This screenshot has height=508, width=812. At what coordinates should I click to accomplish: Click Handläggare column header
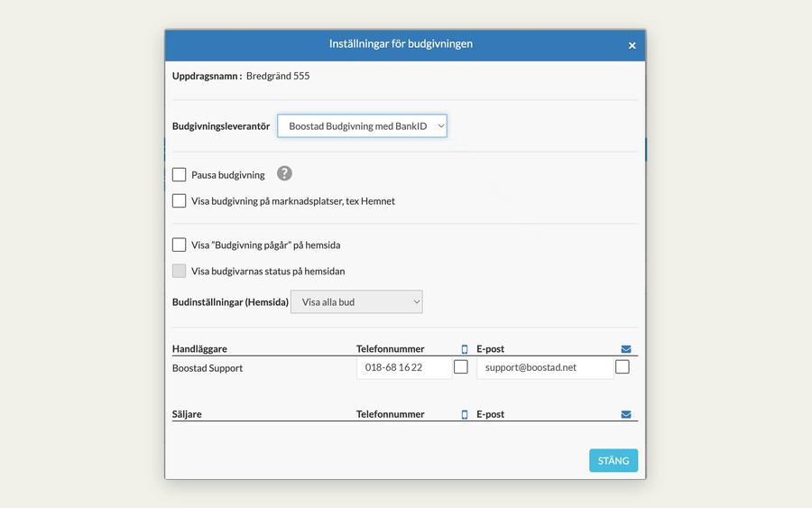tap(200, 349)
